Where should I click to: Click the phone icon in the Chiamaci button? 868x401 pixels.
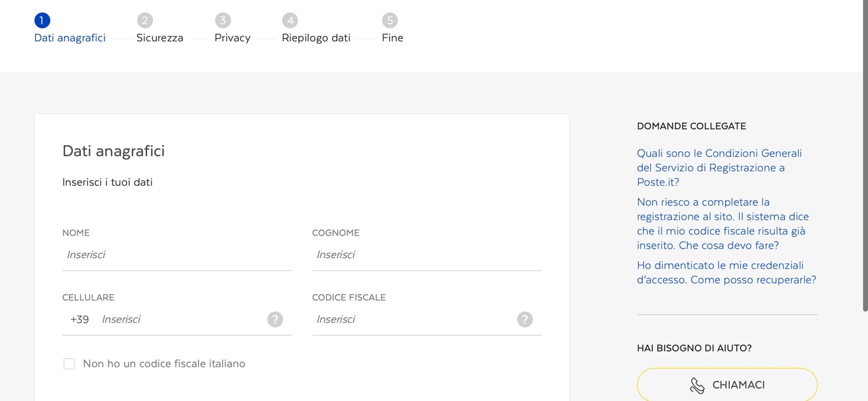[697, 386]
